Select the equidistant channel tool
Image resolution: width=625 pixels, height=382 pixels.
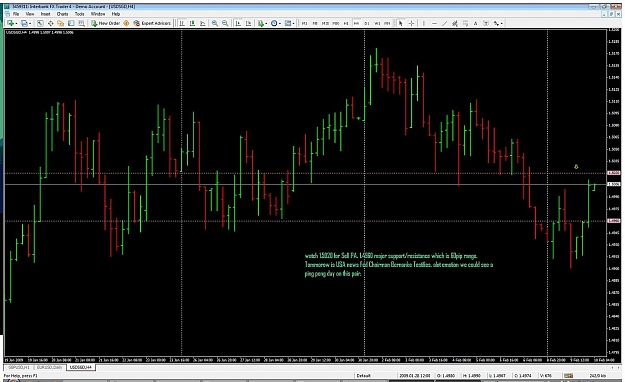(x=455, y=24)
